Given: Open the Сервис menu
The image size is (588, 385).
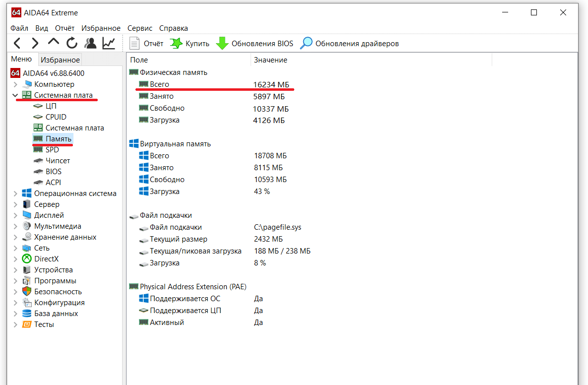Looking at the screenshot, I should pyautogui.click(x=140, y=28).
